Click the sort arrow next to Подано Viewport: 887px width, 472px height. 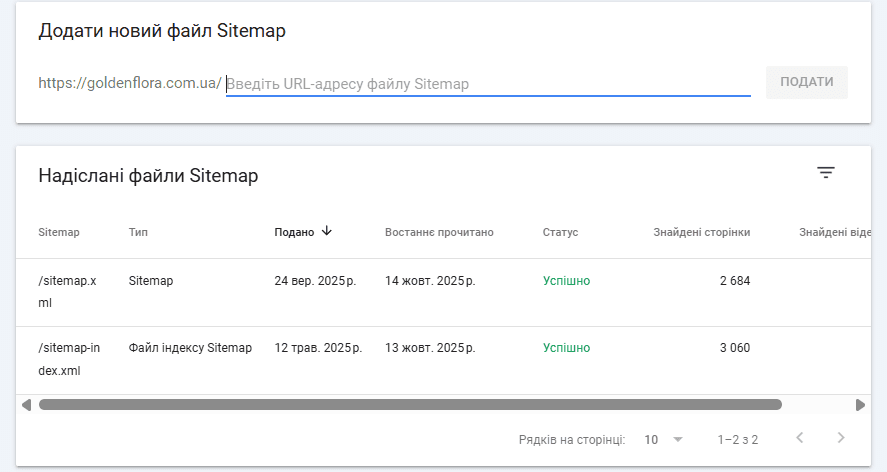pyautogui.click(x=326, y=231)
